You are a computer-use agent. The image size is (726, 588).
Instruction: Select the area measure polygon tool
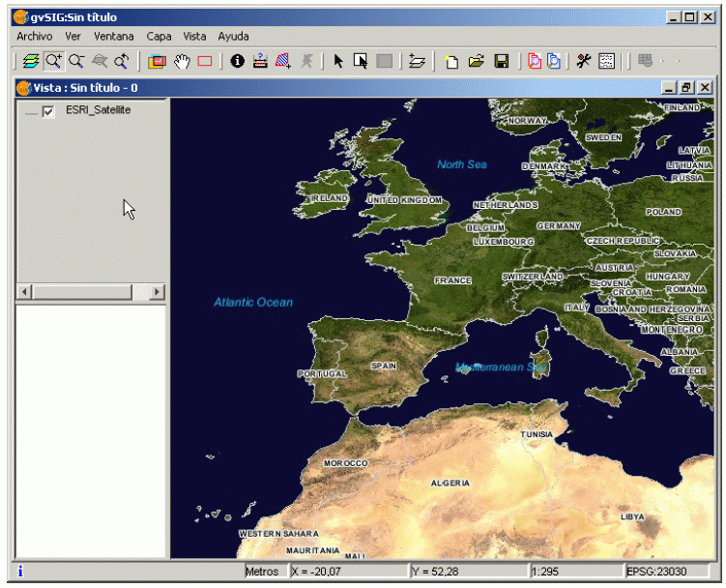tap(283, 61)
